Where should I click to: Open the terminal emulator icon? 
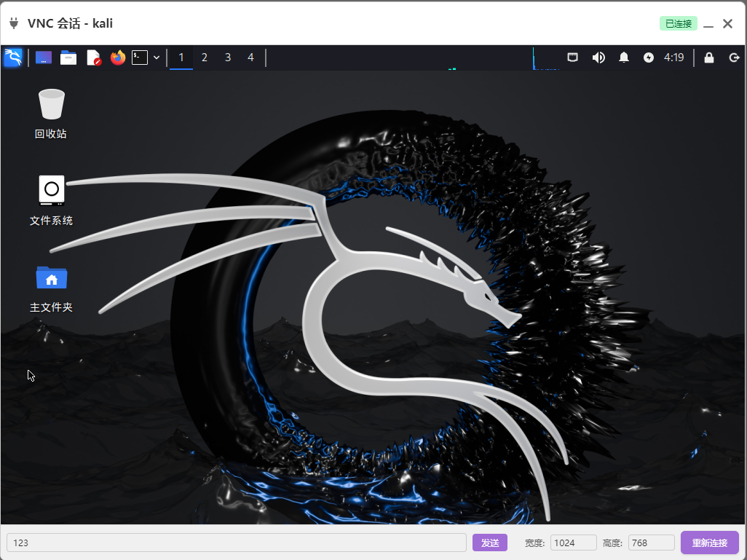(140, 58)
